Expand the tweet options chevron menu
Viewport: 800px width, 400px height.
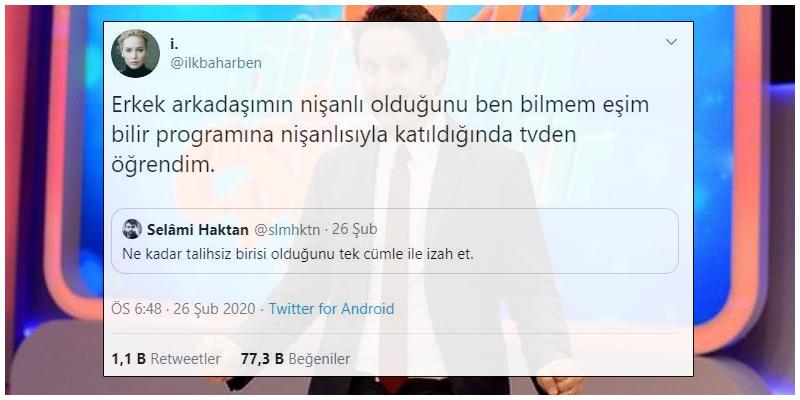[671, 42]
